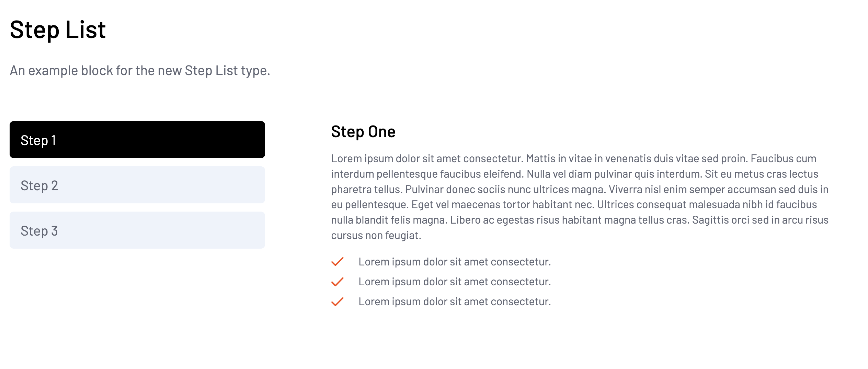
Task: Click the text "cursus non feugiat."
Action: [376, 235]
